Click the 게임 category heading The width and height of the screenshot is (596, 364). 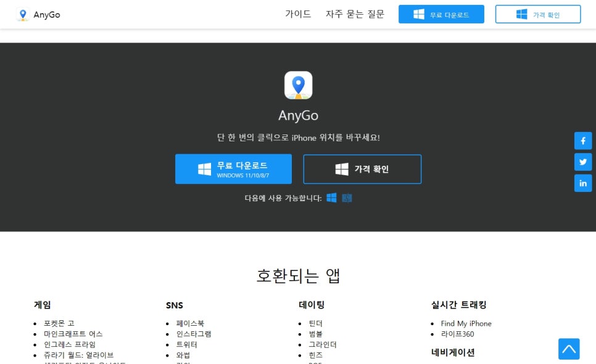click(x=42, y=305)
